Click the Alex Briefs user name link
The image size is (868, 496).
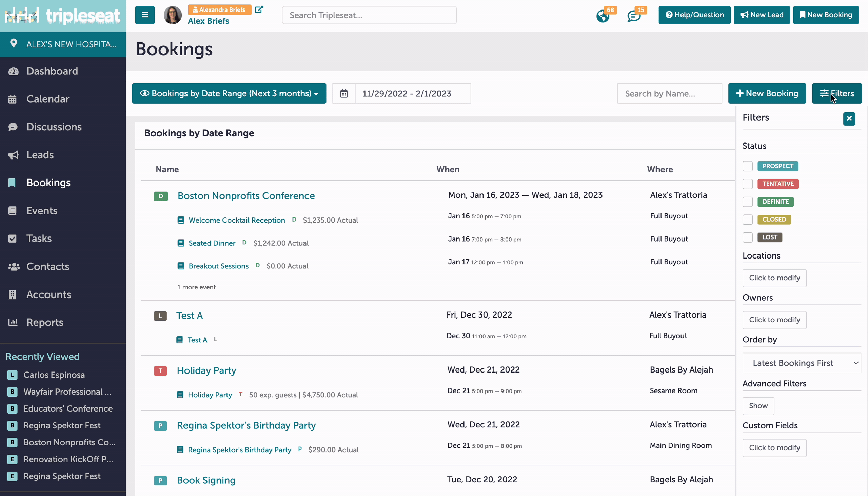pos(208,21)
